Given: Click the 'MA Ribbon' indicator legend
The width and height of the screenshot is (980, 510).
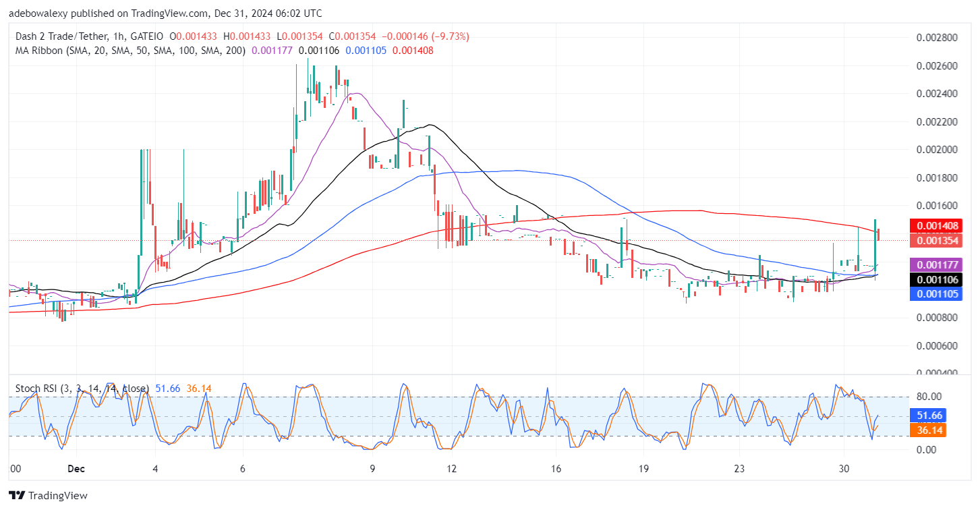Looking at the screenshot, I should (131, 50).
